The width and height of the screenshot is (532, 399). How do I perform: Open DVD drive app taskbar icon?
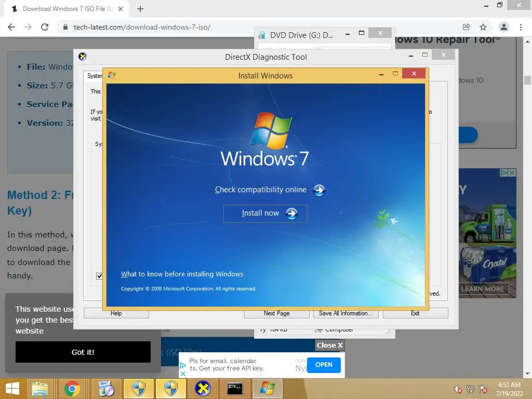(x=106, y=389)
